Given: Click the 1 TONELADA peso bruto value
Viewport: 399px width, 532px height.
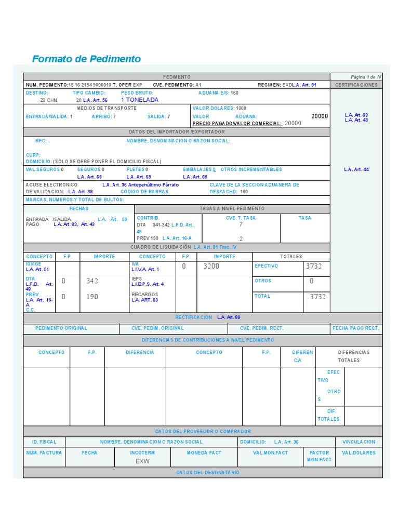Looking at the screenshot, I should (x=140, y=100).
